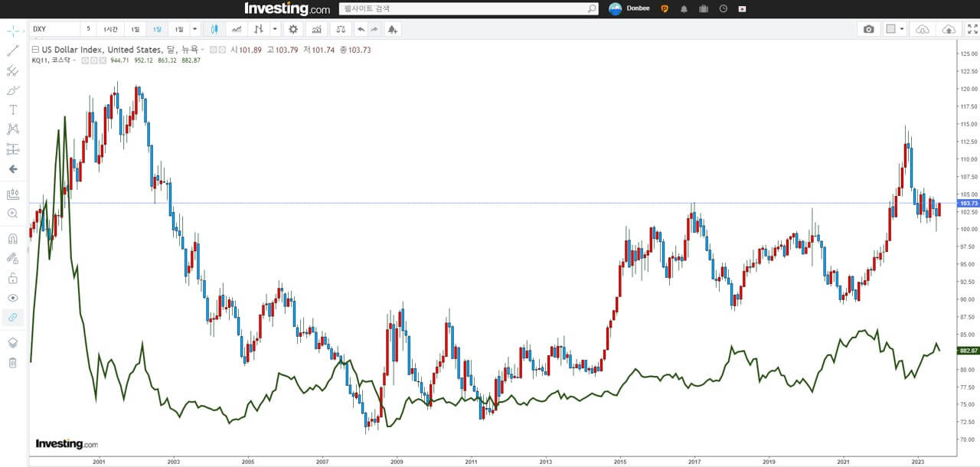
Task: Select the zoom-in magnifier tool
Action: pos(13,214)
